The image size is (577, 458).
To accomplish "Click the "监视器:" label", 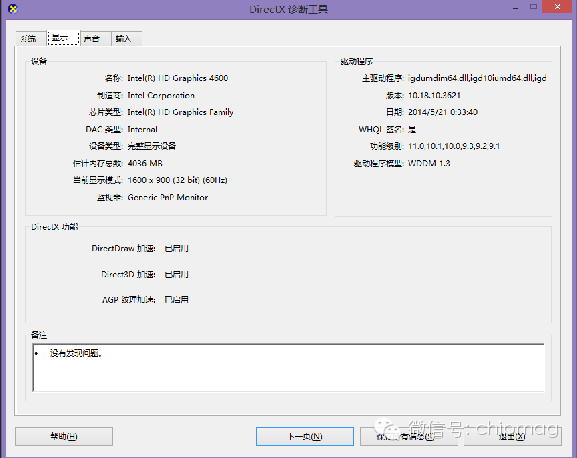I will click(x=109, y=197).
